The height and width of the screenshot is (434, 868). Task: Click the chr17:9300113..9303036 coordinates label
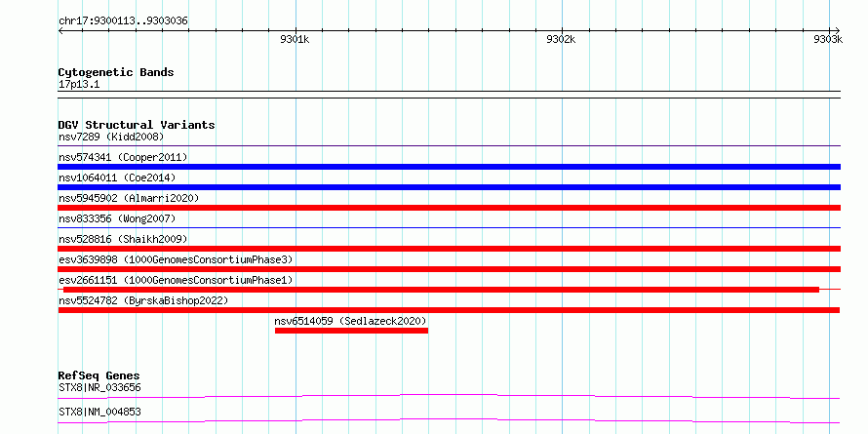tap(123, 21)
